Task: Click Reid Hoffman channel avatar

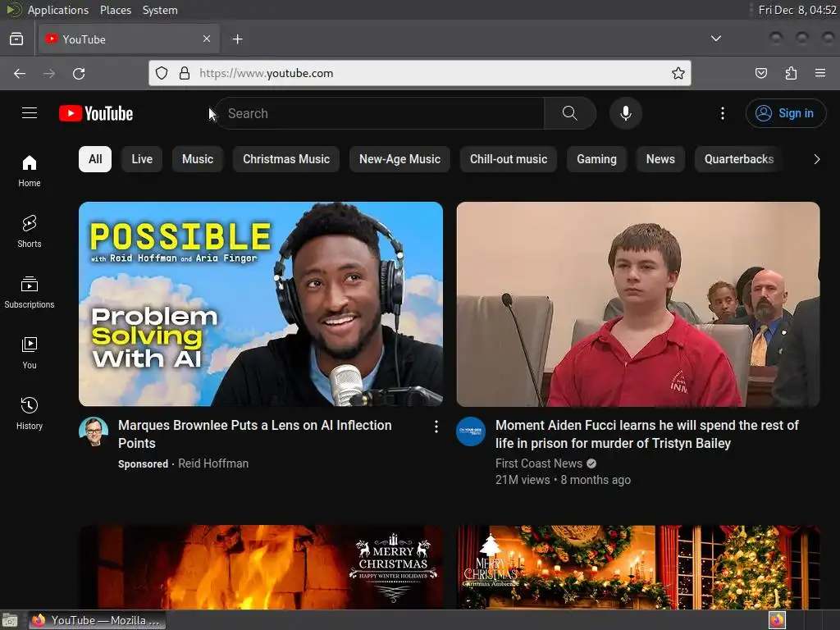Action: click(94, 431)
